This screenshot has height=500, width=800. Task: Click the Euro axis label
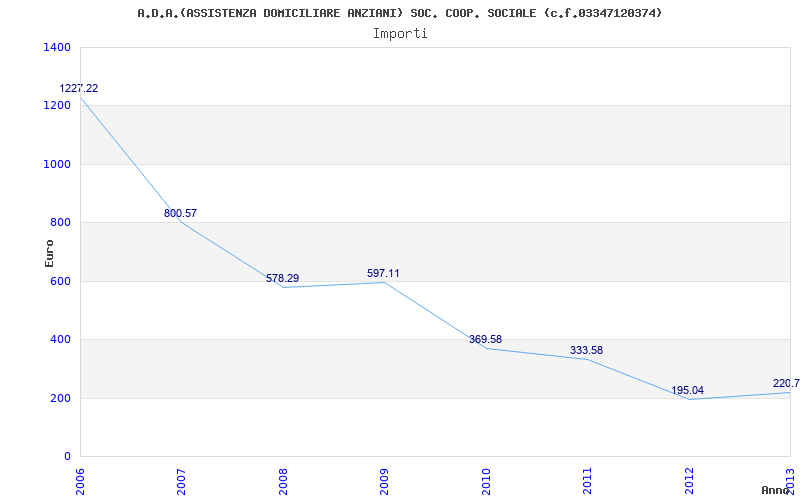point(49,253)
